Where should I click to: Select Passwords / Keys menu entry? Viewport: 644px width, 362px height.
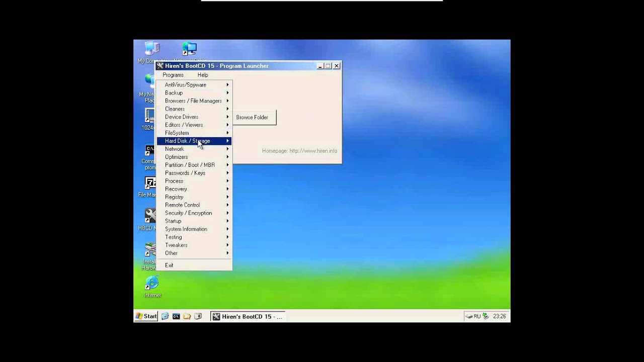pyautogui.click(x=194, y=173)
